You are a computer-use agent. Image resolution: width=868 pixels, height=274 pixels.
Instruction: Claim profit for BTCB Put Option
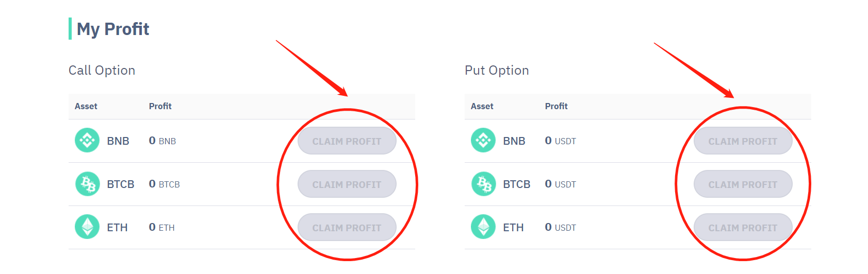pyautogui.click(x=743, y=184)
